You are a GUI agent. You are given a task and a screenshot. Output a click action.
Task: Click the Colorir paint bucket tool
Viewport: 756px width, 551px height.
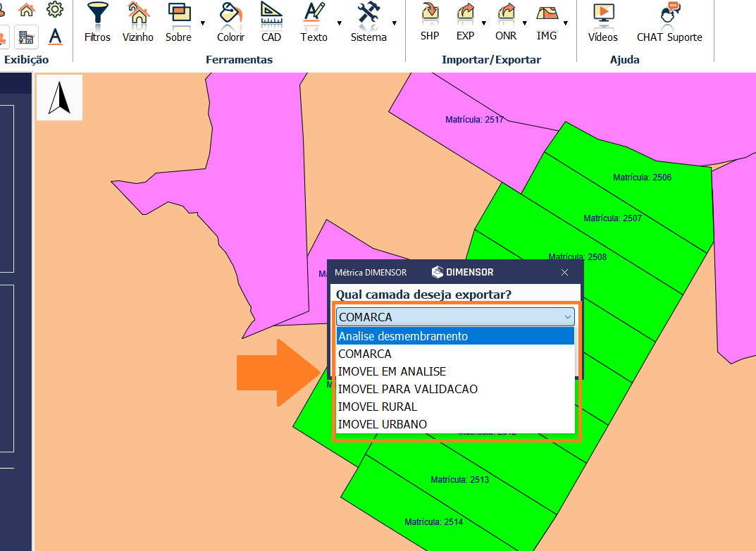pos(230,22)
